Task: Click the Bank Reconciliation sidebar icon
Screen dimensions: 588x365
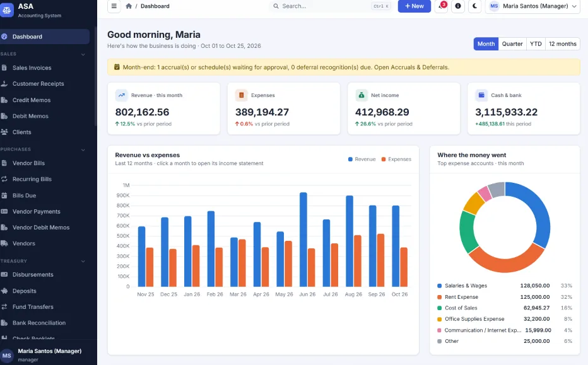Action: (4, 323)
